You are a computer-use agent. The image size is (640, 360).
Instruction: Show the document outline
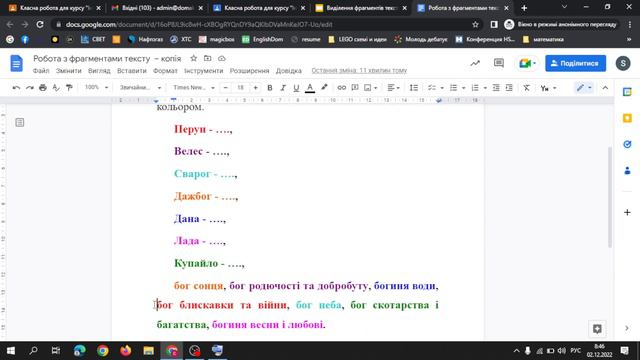point(20,122)
